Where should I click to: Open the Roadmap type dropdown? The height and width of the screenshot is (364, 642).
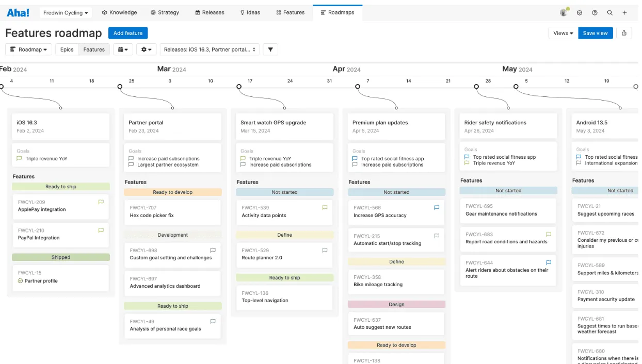pyautogui.click(x=29, y=49)
